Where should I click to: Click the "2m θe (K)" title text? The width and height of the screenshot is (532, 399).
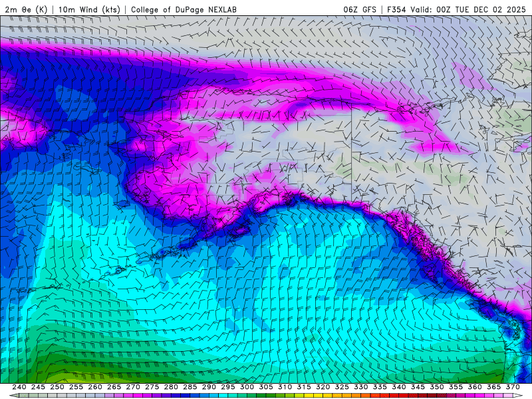pos(26,9)
